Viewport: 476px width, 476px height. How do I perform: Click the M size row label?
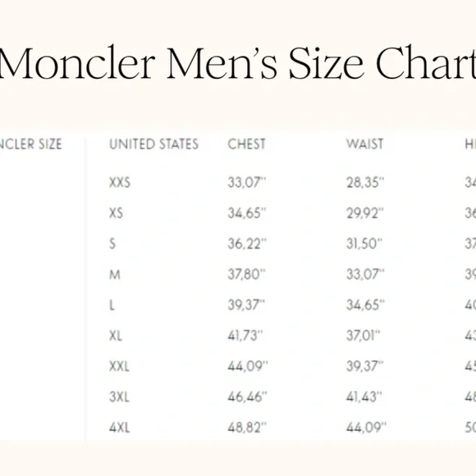tap(115, 274)
